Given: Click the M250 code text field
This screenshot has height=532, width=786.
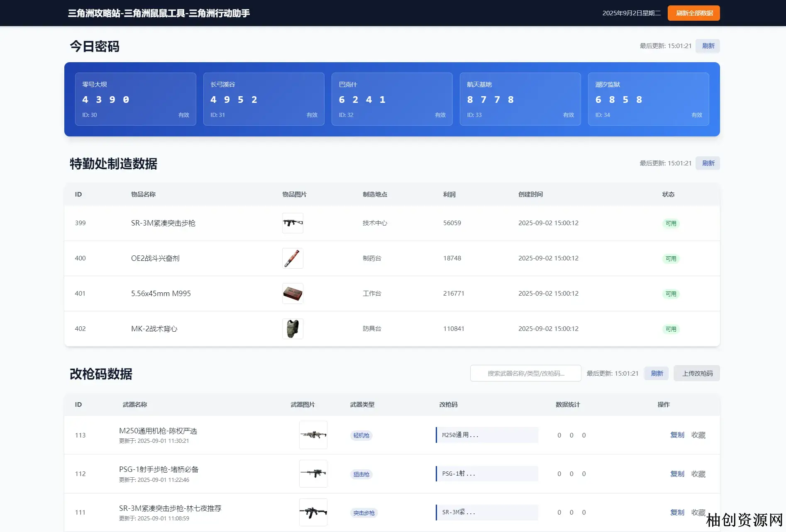Looking at the screenshot, I should pyautogui.click(x=487, y=435).
